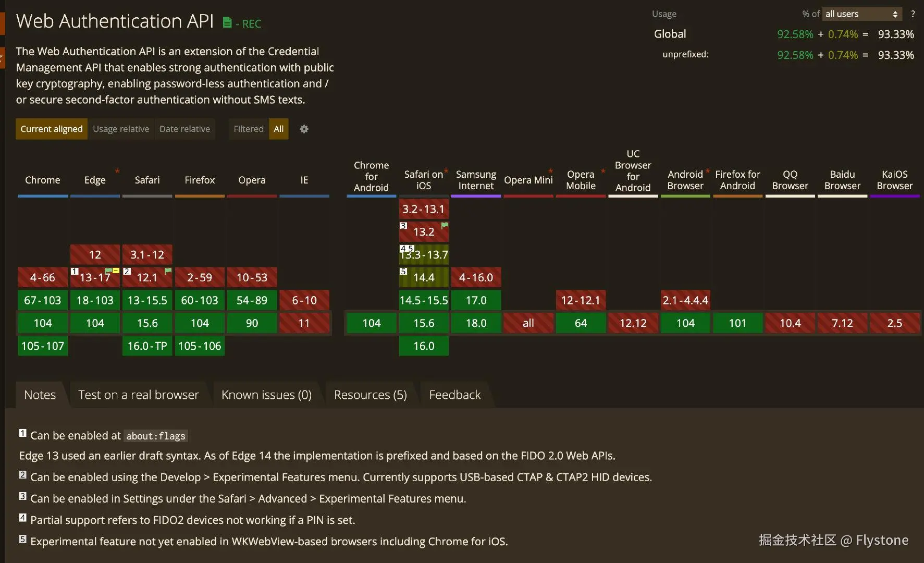Select iOS Safari 13.3-13.7 partial cell
Viewport: 924px width, 563px height.
click(x=424, y=254)
